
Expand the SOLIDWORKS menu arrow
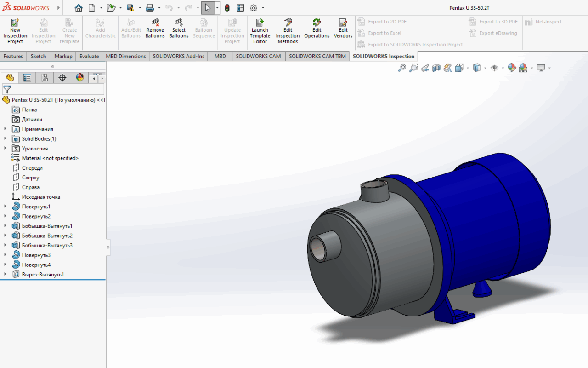pos(58,8)
